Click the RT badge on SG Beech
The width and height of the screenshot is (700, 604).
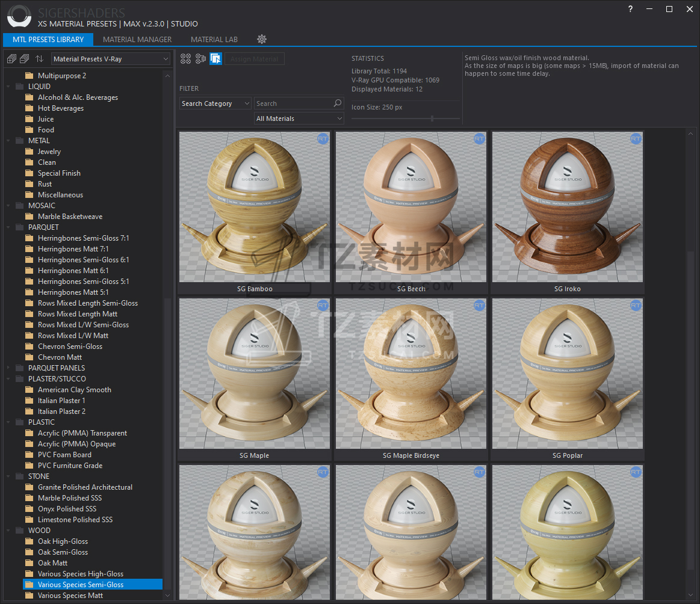click(x=479, y=139)
